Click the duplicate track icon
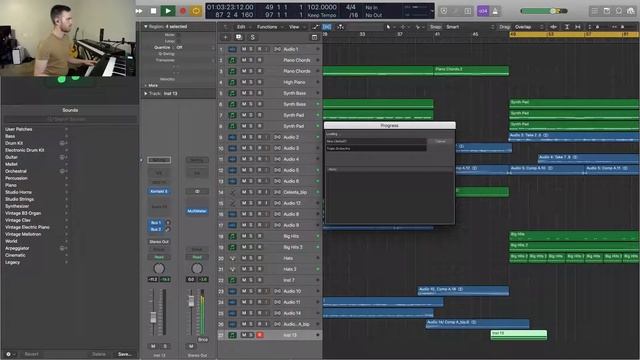The height and width of the screenshot is (360, 640). 239,37
